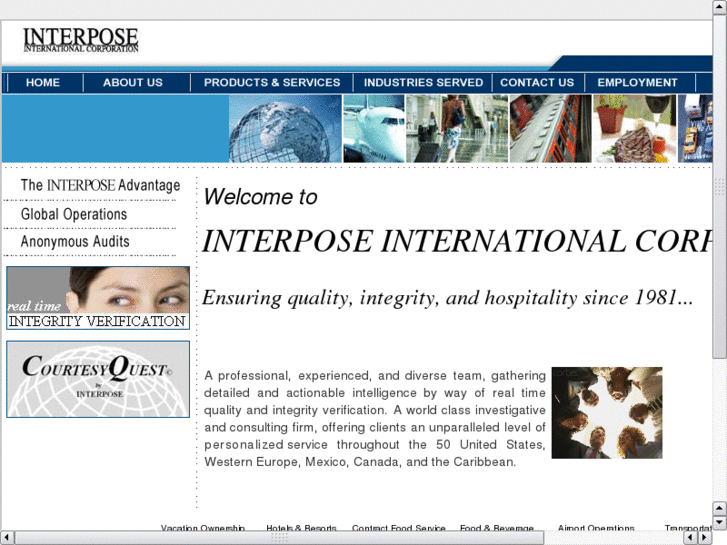The height and width of the screenshot is (545, 727).
Task: Click the vertical scrollbar down arrow
Action: [x=720, y=523]
